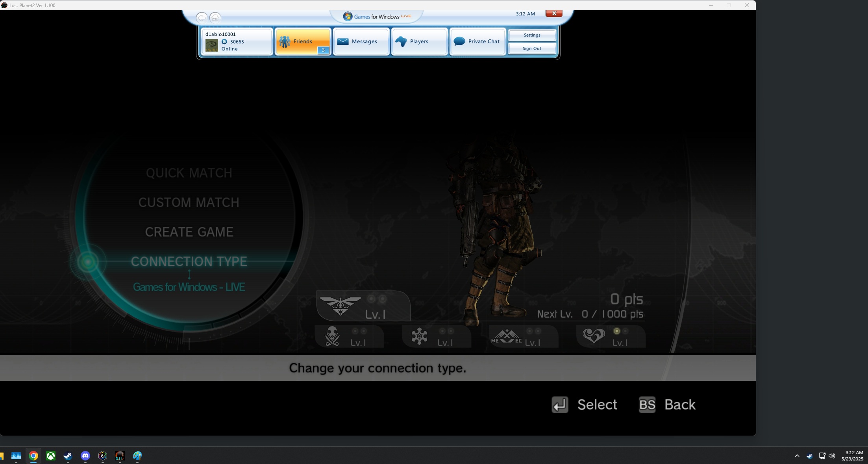Open the d1ablo10001 gamer profile card
This screenshot has height=464, width=868.
click(x=237, y=41)
